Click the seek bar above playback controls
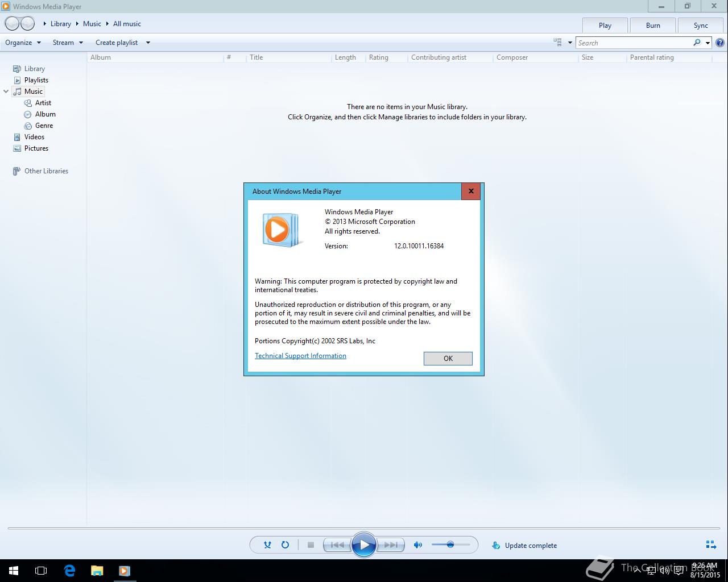Screen dimensions: 728x582 click(x=364, y=529)
